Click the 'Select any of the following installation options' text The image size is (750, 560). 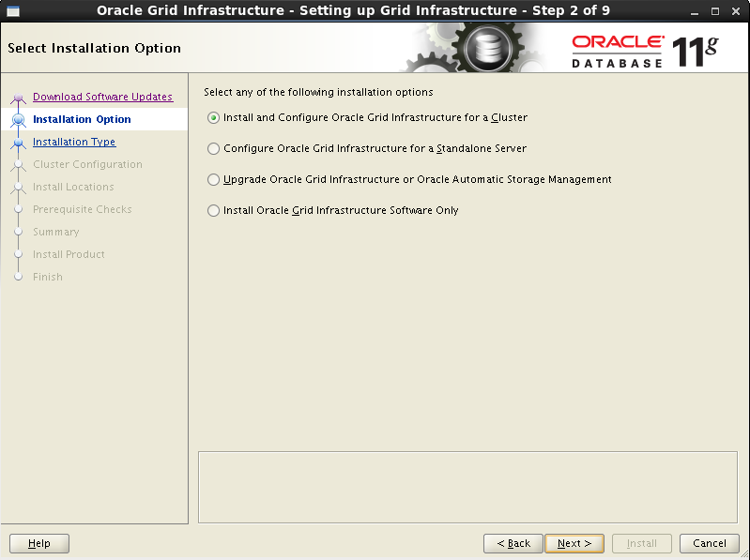tap(318, 92)
